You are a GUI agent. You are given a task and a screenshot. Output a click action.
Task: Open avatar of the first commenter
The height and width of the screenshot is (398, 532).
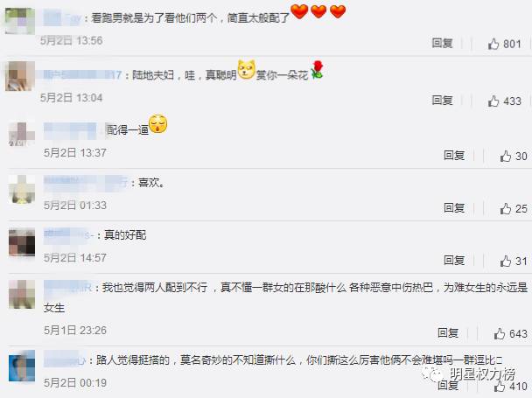pyautogui.click(x=19, y=21)
